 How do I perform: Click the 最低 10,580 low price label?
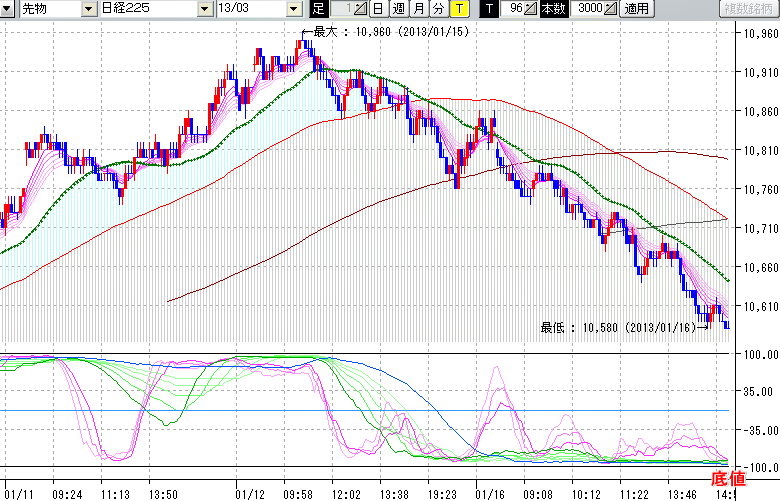point(618,326)
